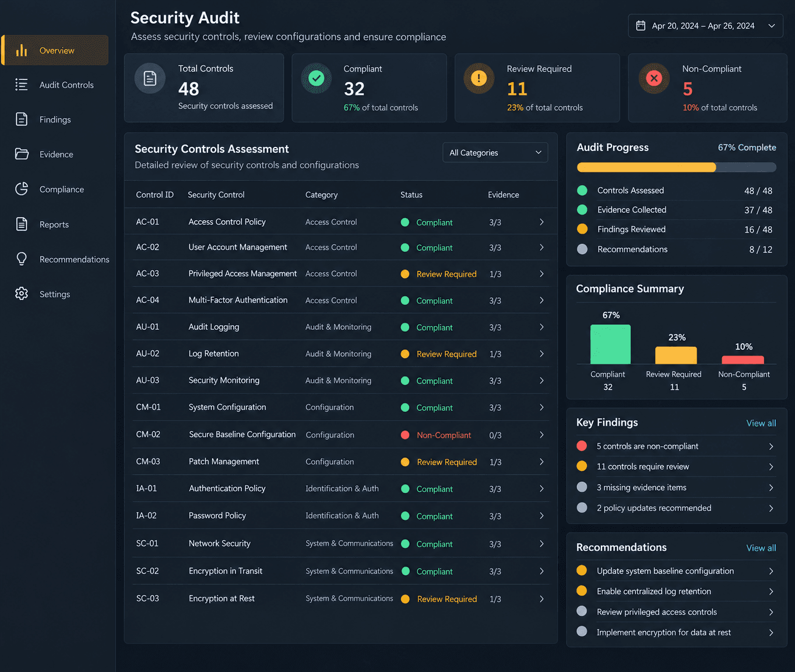Click the Audit Controls list icon

coord(22,85)
